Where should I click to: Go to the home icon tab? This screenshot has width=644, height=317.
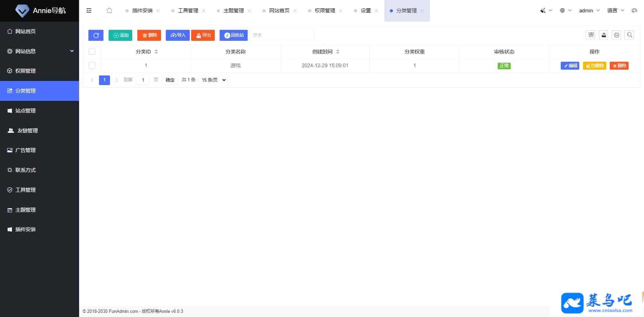pos(109,11)
